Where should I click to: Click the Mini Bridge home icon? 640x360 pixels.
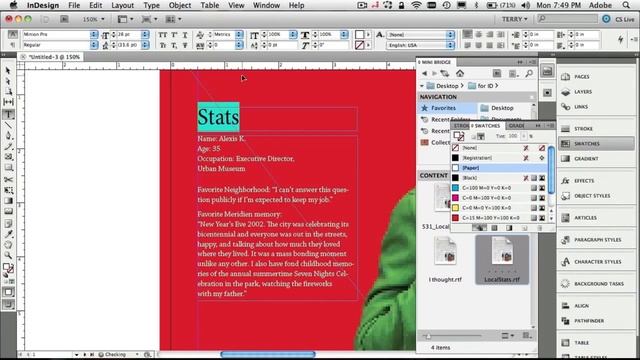click(x=460, y=73)
